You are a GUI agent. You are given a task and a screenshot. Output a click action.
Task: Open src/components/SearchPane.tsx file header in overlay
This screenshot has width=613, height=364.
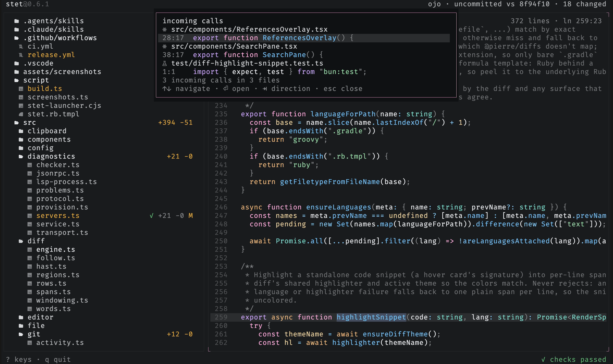point(234,46)
